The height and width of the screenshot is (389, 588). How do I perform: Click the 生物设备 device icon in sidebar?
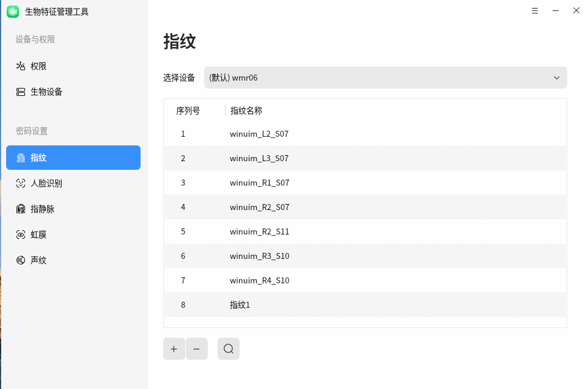[21, 92]
